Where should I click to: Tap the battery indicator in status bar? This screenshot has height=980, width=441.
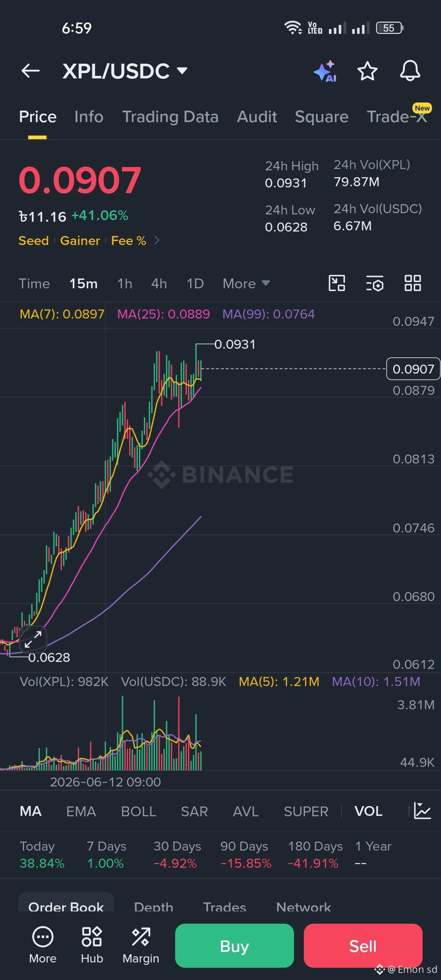[x=390, y=28]
